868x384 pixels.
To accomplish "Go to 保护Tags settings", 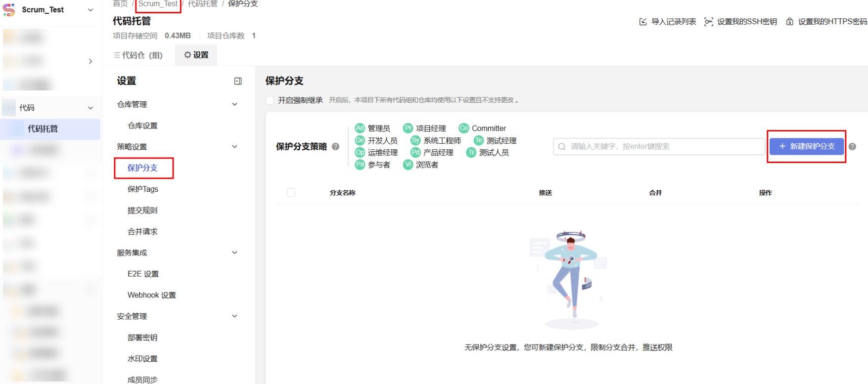I will (143, 189).
